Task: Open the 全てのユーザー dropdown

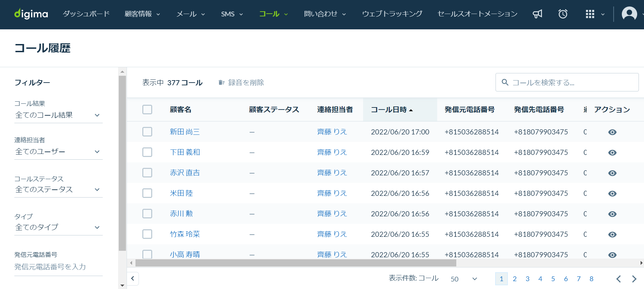Action: point(58,152)
